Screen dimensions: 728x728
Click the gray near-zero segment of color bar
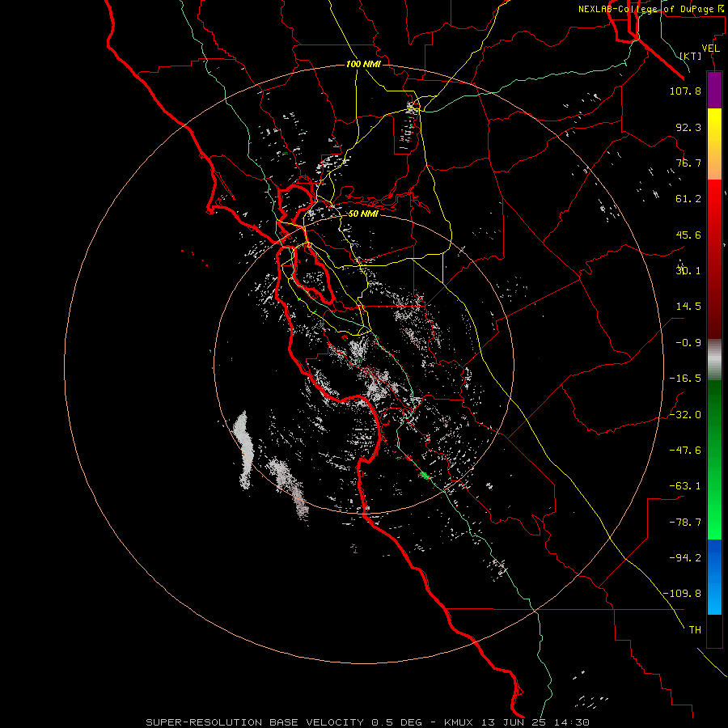(x=714, y=358)
